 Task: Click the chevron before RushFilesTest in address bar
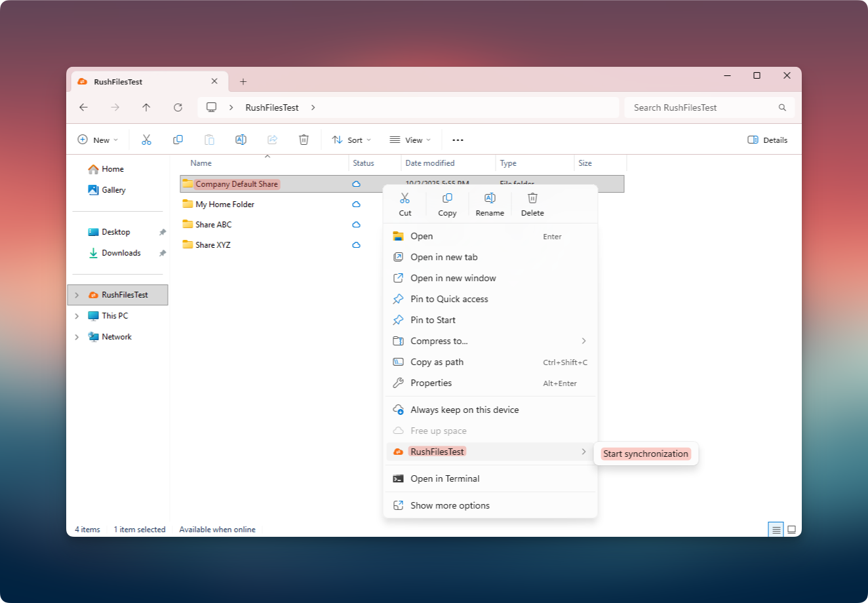[x=231, y=107]
